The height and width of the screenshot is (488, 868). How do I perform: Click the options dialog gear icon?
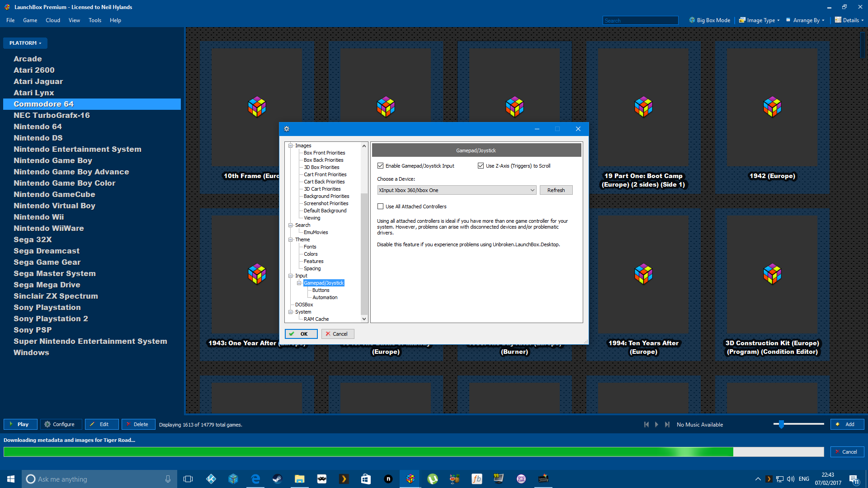pos(287,129)
